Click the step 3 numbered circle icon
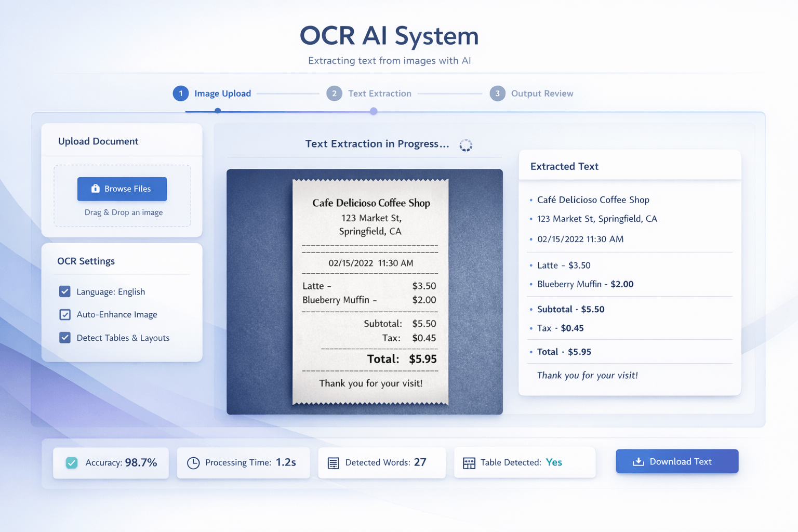The height and width of the screenshot is (532, 798). tap(497, 94)
